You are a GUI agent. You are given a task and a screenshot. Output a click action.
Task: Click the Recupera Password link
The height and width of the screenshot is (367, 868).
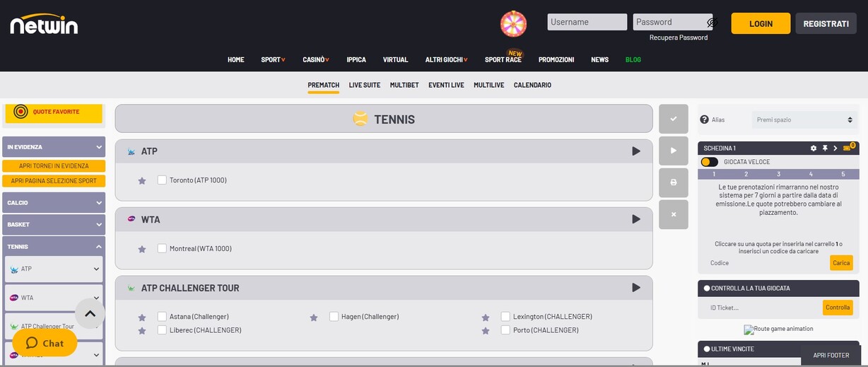[x=679, y=37]
